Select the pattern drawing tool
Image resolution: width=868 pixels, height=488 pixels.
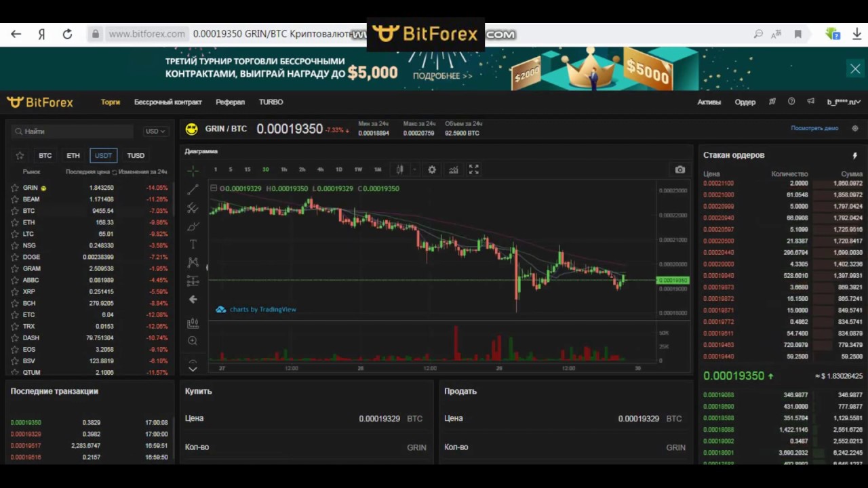point(193,262)
